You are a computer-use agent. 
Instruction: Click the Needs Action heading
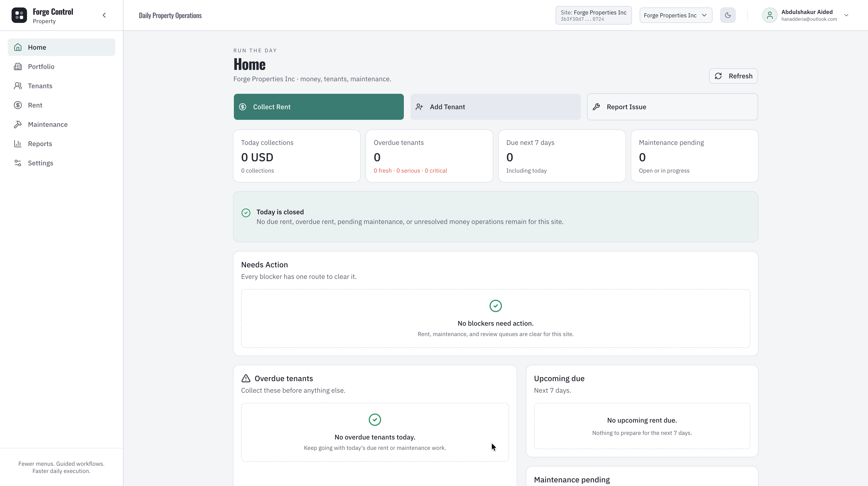[264, 265]
